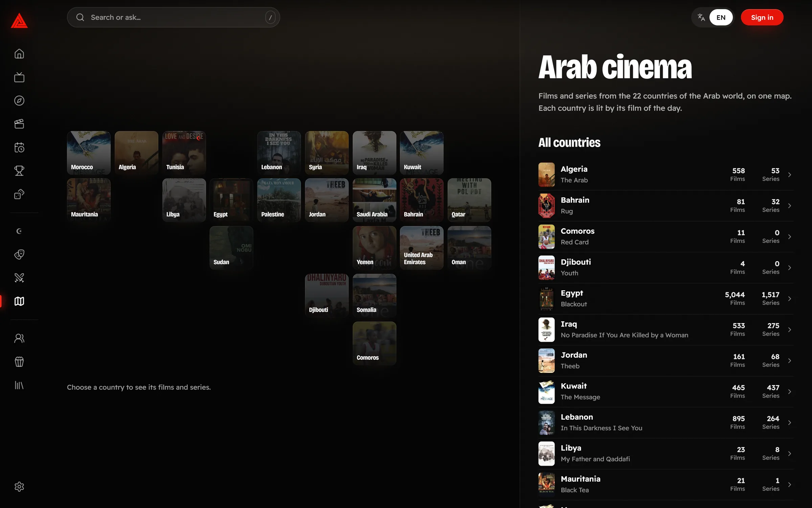Image resolution: width=812 pixels, height=508 pixels.
Task: Expand the Egypt row chevron
Action: 789,299
